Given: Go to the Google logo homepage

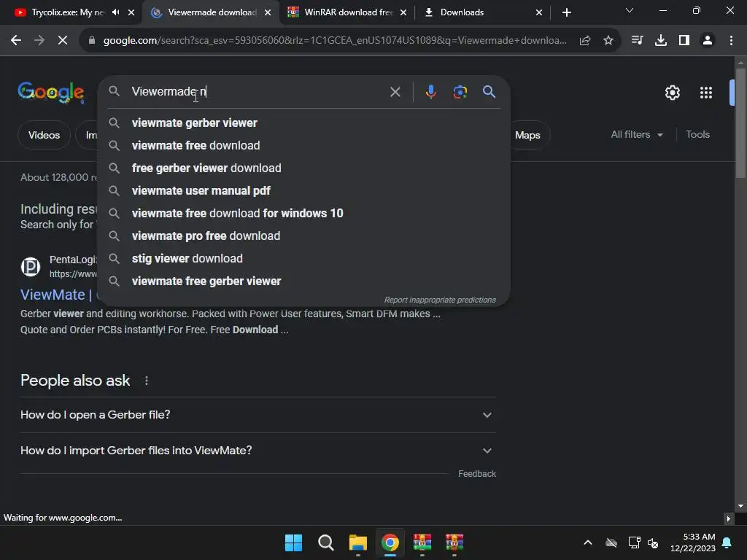Looking at the screenshot, I should [51, 91].
